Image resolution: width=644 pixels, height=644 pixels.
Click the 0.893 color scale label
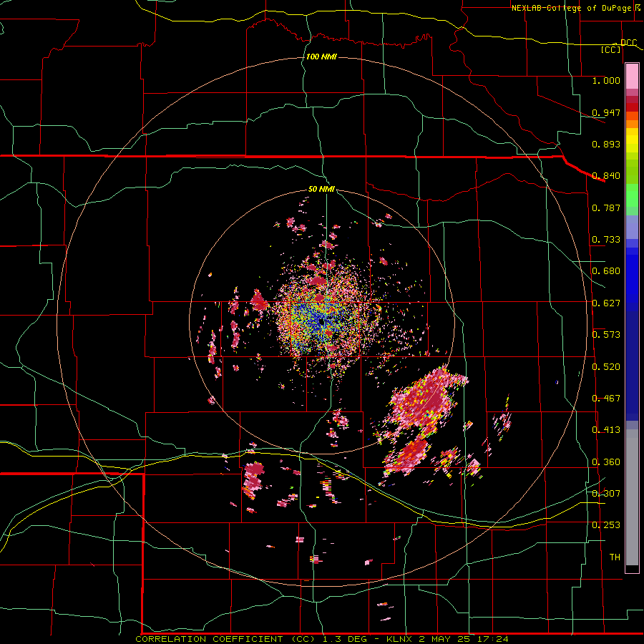[x=606, y=144]
